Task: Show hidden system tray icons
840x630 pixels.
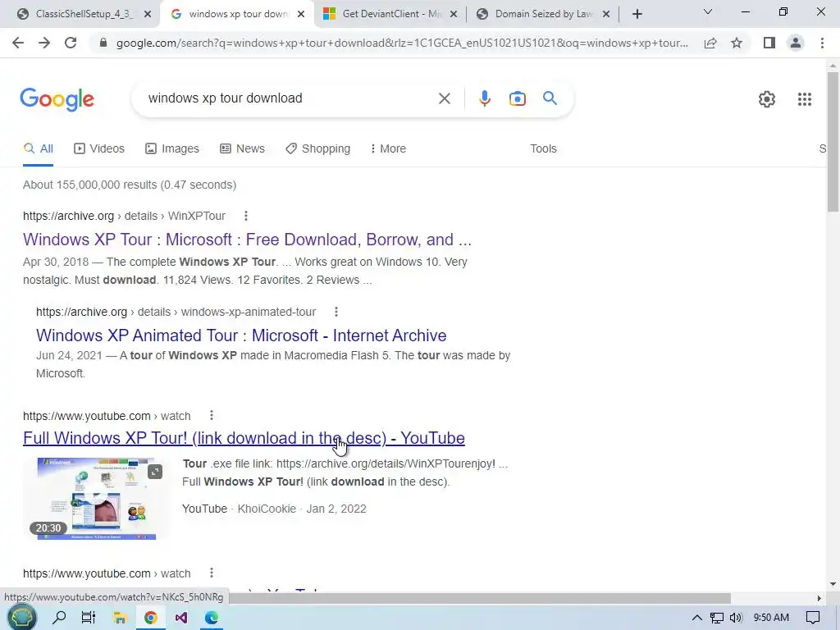Action: [696, 618]
